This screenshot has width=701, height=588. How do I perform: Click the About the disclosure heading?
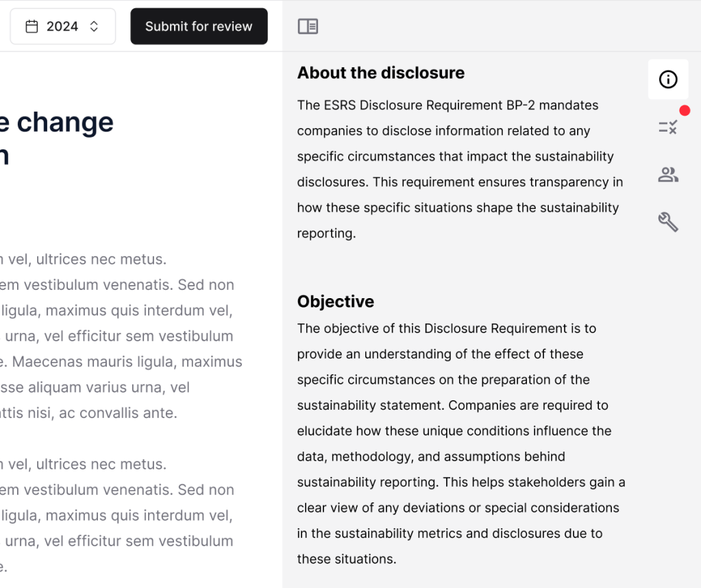pos(380,73)
